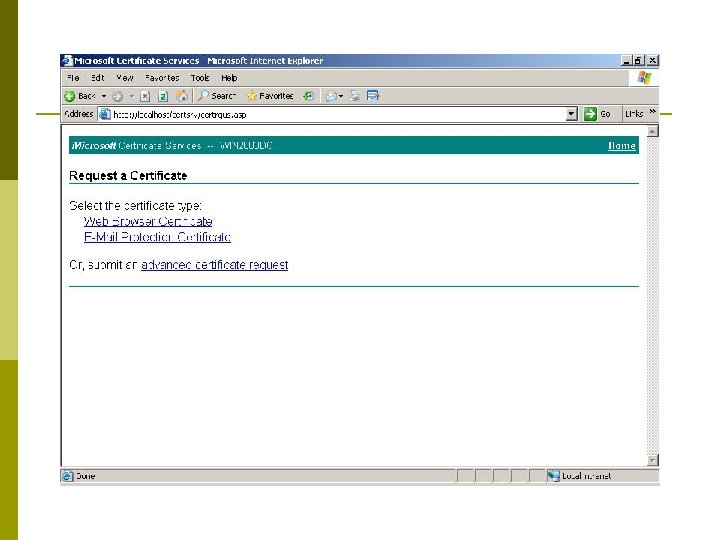Click the Mail toolbar icon
The width and height of the screenshot is (720, 540).
pos(332,96)
